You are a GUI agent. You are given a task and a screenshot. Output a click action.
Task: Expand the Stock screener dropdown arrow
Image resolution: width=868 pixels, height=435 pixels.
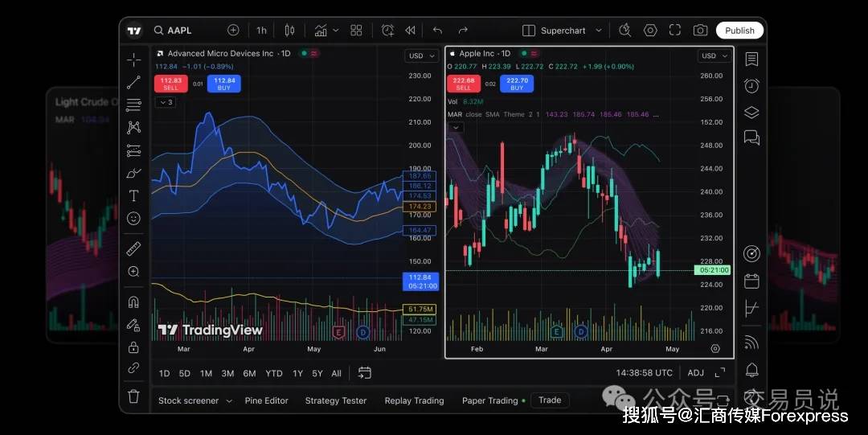click(229, 400)
